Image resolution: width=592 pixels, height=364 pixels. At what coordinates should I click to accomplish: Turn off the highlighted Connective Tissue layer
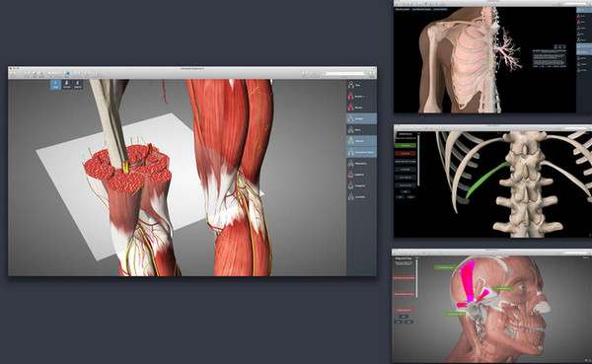[x=361, y=152]
